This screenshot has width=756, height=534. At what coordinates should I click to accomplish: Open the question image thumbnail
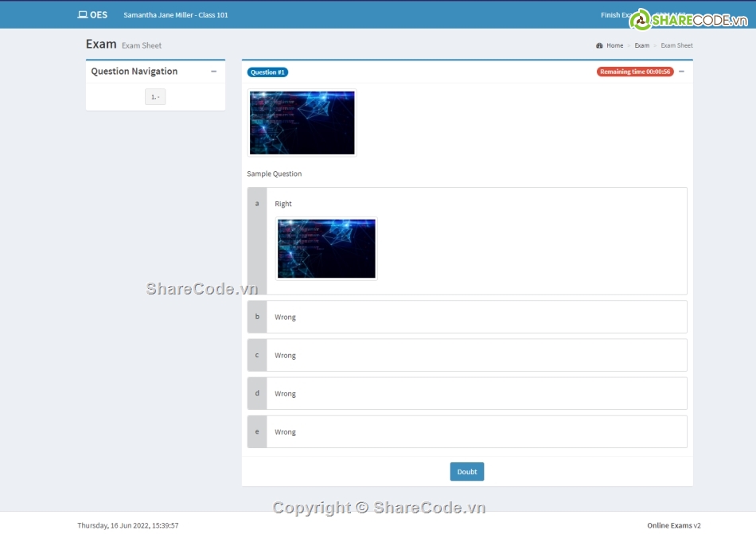point(302,123)
